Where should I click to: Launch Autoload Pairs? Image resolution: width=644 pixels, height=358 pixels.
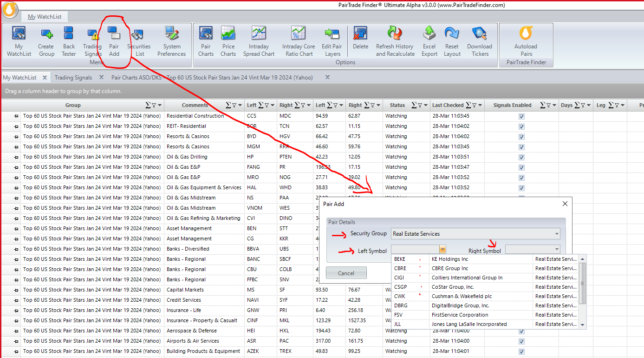[x=526, y=41]
